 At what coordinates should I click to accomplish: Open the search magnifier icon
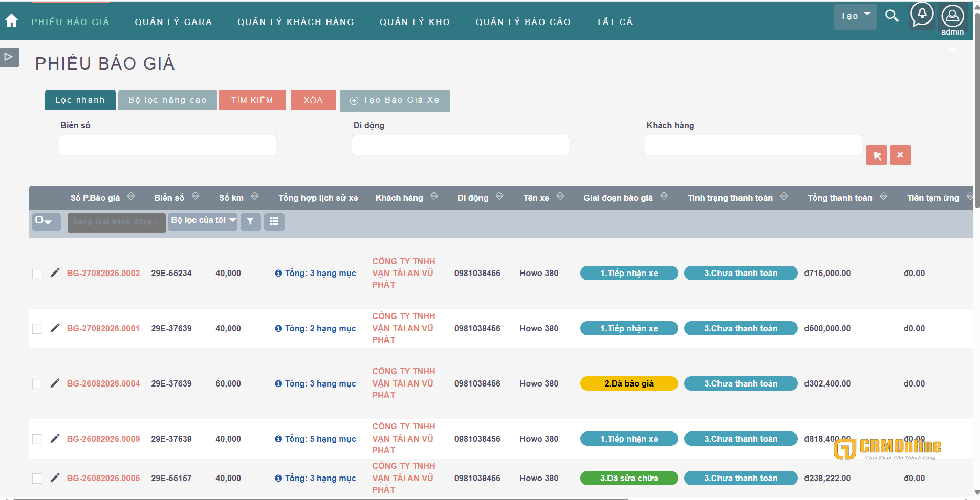pyautogui.click(x=891, y=16)
